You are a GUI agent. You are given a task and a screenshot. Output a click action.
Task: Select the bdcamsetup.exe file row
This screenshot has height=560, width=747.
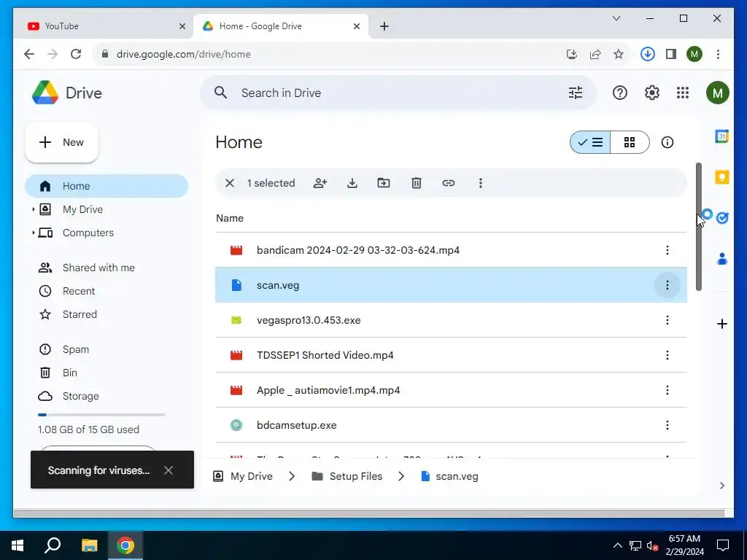point(451,425)
